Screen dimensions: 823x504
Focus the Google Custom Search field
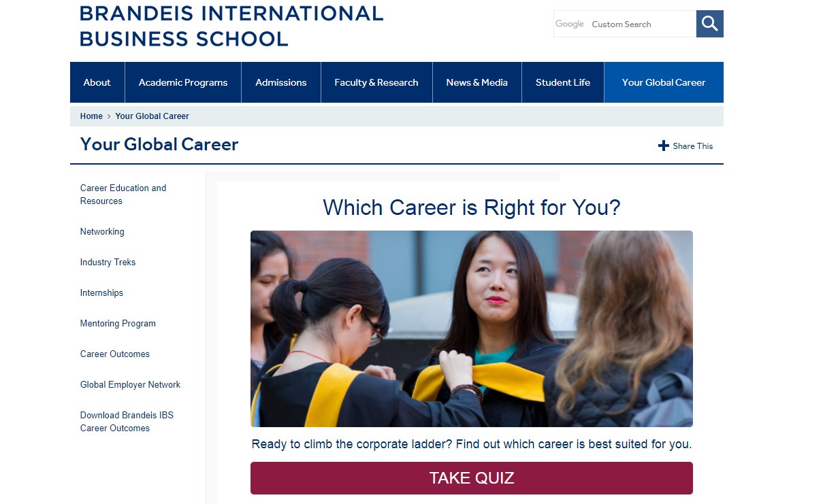[625, 24]
